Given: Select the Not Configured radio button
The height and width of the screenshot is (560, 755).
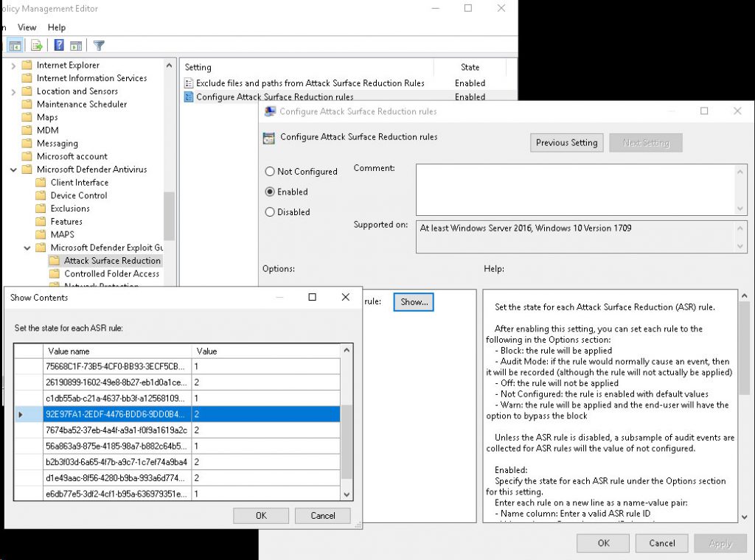Looking at the screenshot, I should point(270,171).
